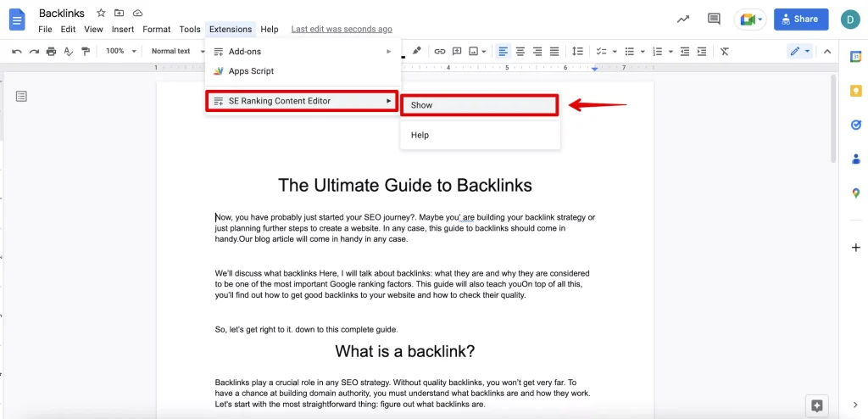This screenshot has width=868, height=419.
Task: Toggle center alignment
Action: [520, 52]
